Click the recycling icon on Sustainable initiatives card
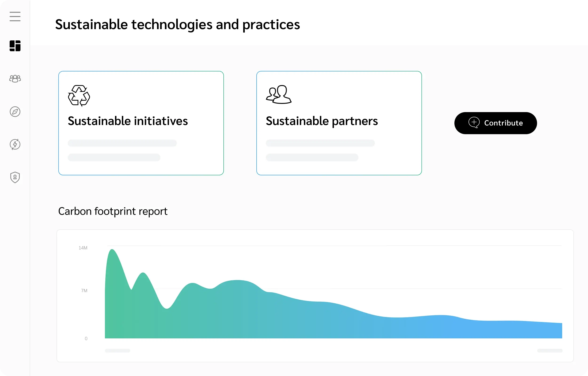The height and width of the screenshot is (376, 588). coord(79,96)
